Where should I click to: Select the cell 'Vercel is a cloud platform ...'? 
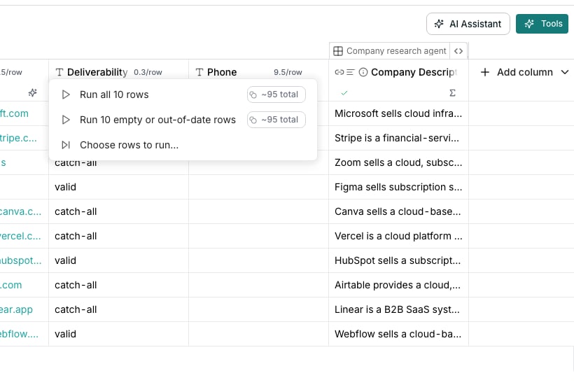tap(399, 236)
